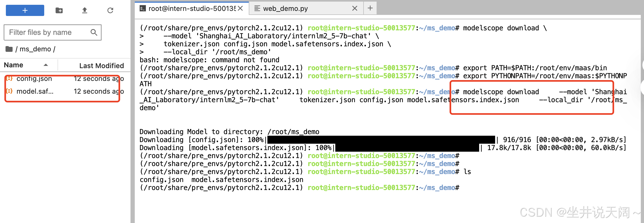The width and height of the screenshot is (644, 223).
Task: Close the web_demo.py tab
Action: pyautogui.click(x=355, y=9)
